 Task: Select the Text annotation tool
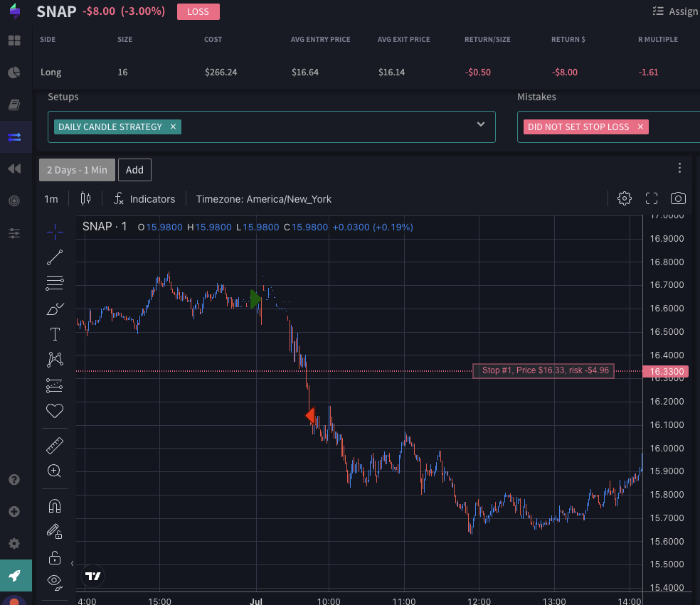(x=55, y=334)
